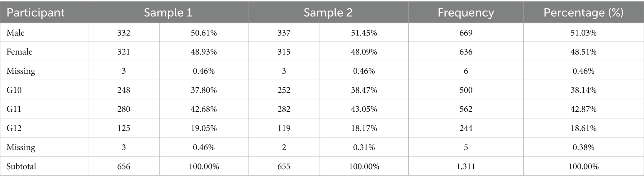644x181 pixels.
Task: Click the Frequency column header
Action: click(466, 13)
